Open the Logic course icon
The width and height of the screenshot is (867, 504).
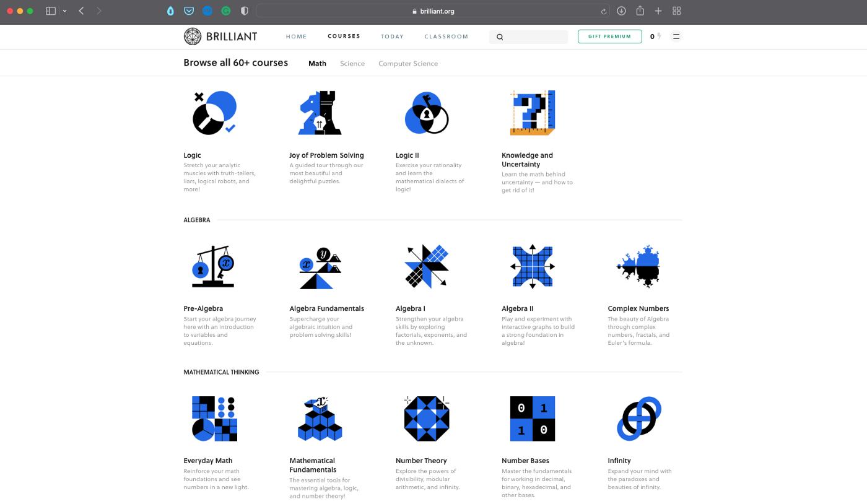pyautogui.click(x=214, y=113)
